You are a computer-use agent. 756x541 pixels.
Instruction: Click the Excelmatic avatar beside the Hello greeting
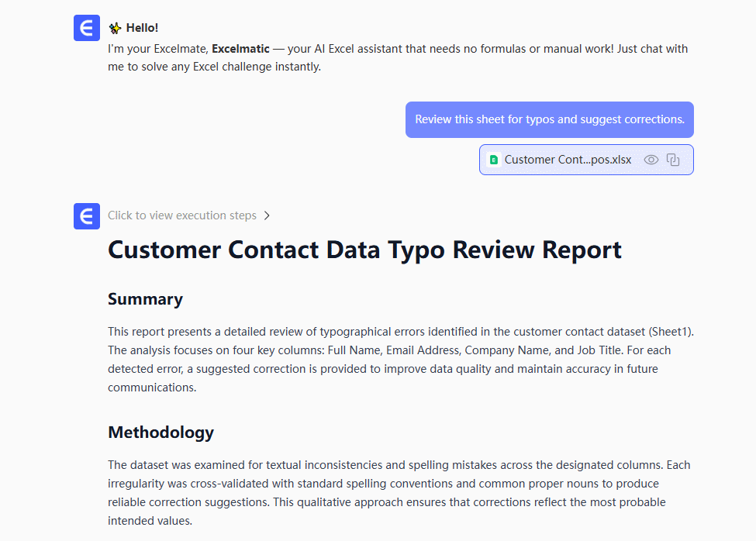(87, 29)
